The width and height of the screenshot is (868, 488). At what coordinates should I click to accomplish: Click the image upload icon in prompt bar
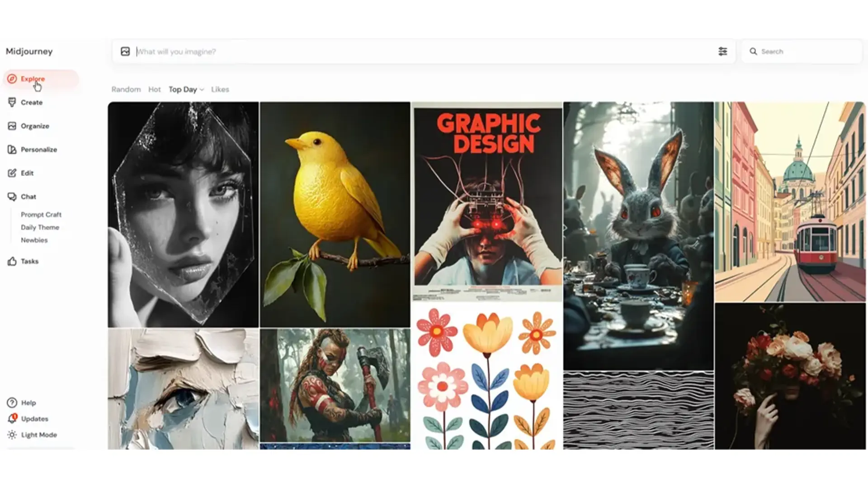[x=125, y=52]
